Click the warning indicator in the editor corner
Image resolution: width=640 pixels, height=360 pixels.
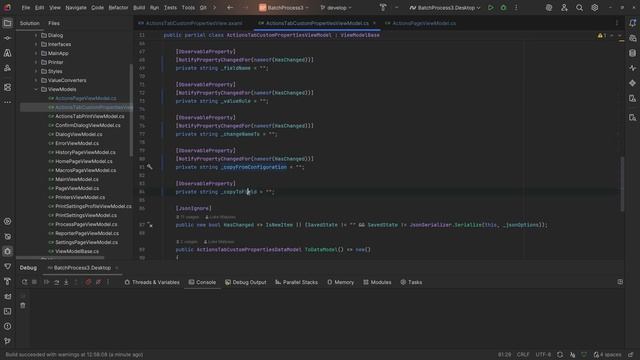[x=602, y=36]
